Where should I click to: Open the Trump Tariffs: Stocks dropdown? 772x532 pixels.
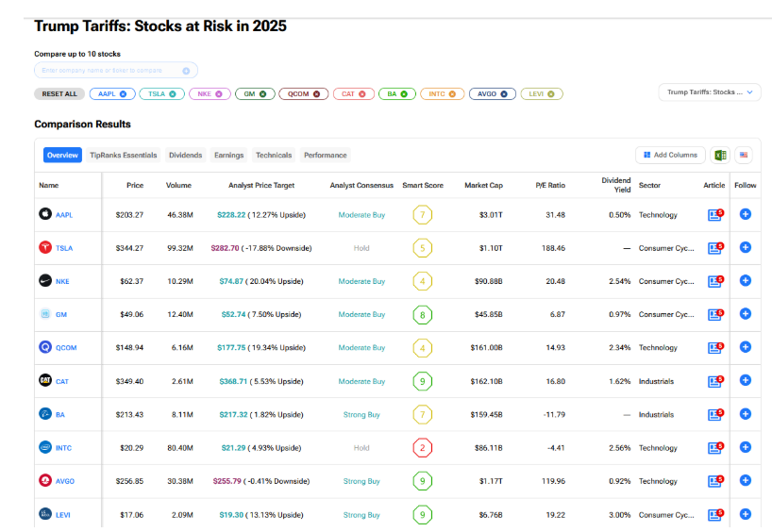point(710,92)
